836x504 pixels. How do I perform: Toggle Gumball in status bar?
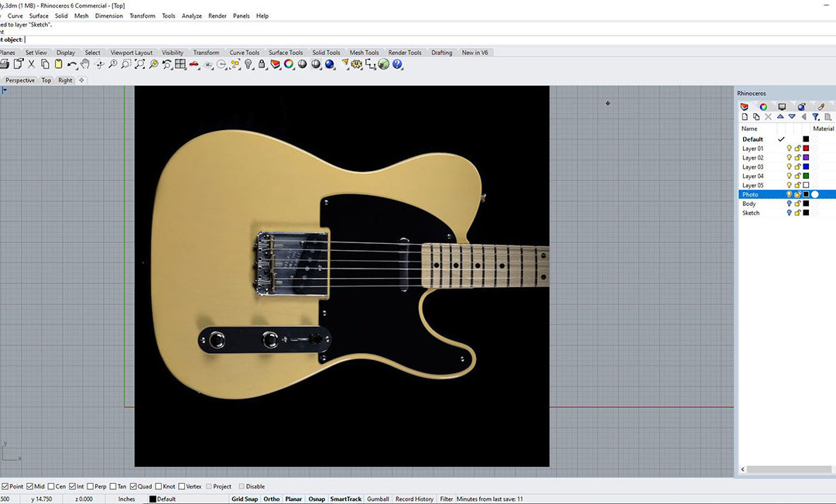[378, 499]
